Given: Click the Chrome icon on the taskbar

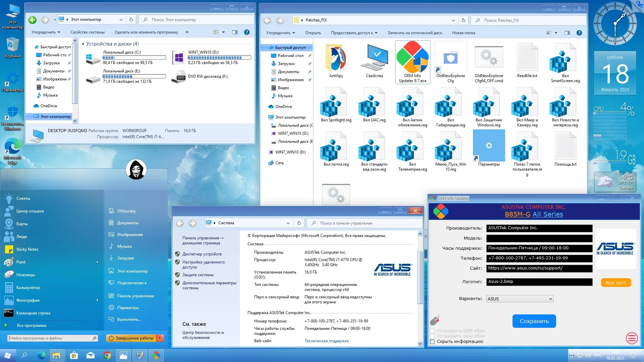Looking at the screenshot, I should pyautogui.click(x=107, y=355).
